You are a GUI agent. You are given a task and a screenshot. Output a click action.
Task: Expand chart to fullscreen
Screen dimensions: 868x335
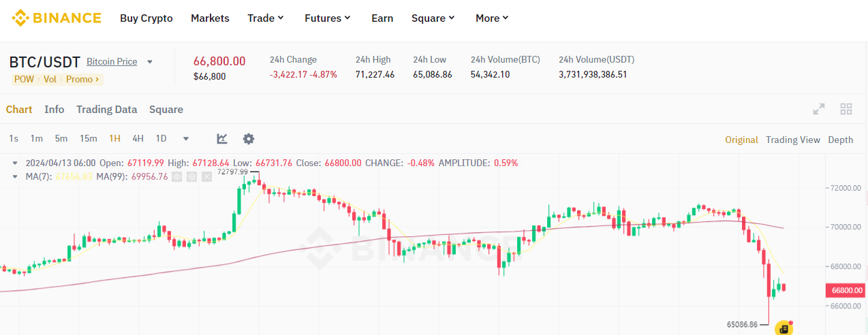pyautogui.click(x=819, y=109)
